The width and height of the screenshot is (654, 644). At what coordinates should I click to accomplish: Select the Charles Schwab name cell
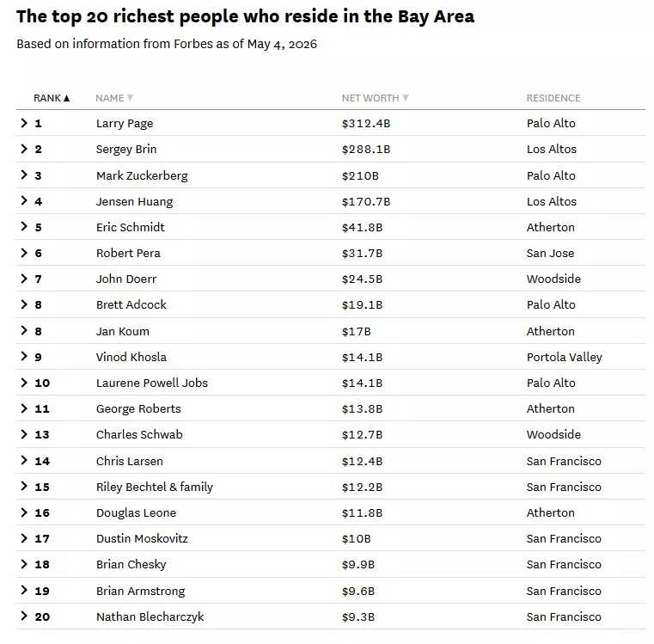(x=139, y=434)
